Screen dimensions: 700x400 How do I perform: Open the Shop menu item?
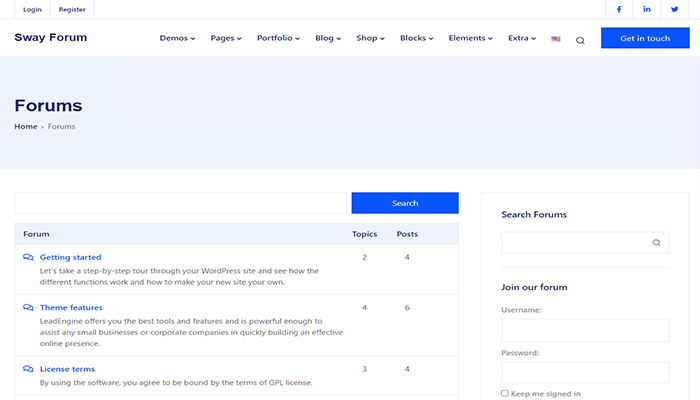pos(371,38)
